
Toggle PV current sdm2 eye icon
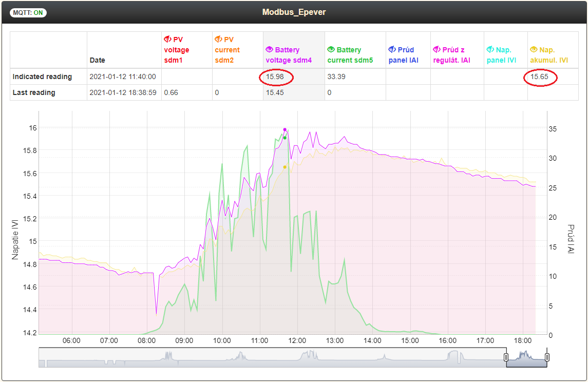[218, 39]
